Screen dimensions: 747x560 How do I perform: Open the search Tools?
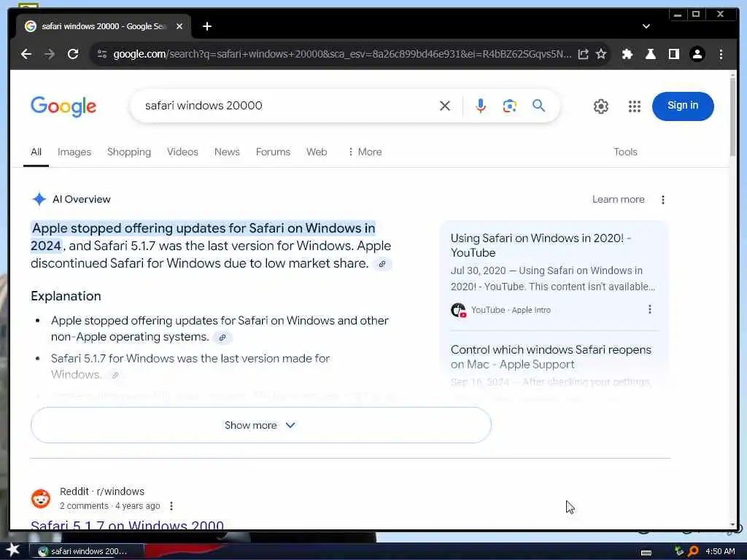coord(625,152)
